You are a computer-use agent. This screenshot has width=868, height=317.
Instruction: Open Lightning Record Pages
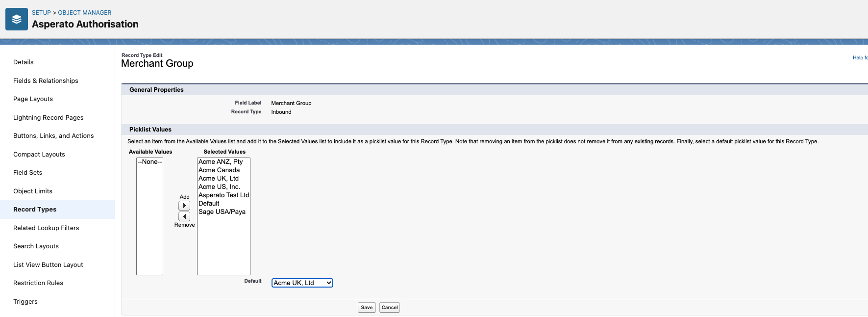click(x=48, y=117)
